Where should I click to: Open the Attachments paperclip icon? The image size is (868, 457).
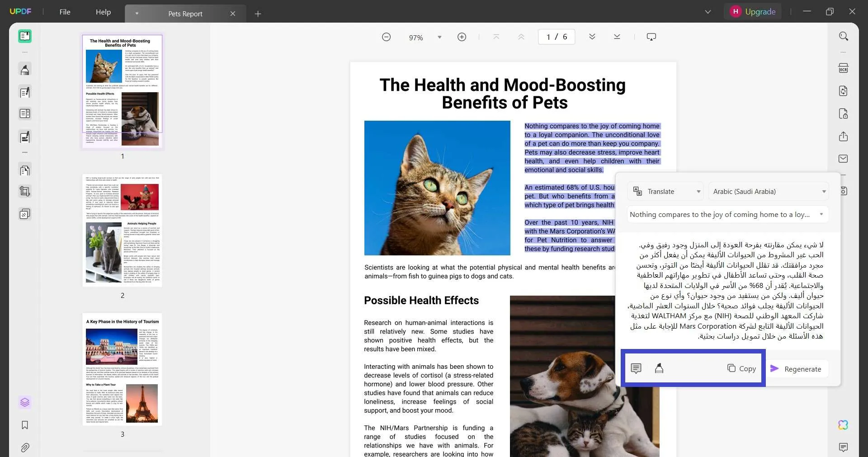coord(25,448)
